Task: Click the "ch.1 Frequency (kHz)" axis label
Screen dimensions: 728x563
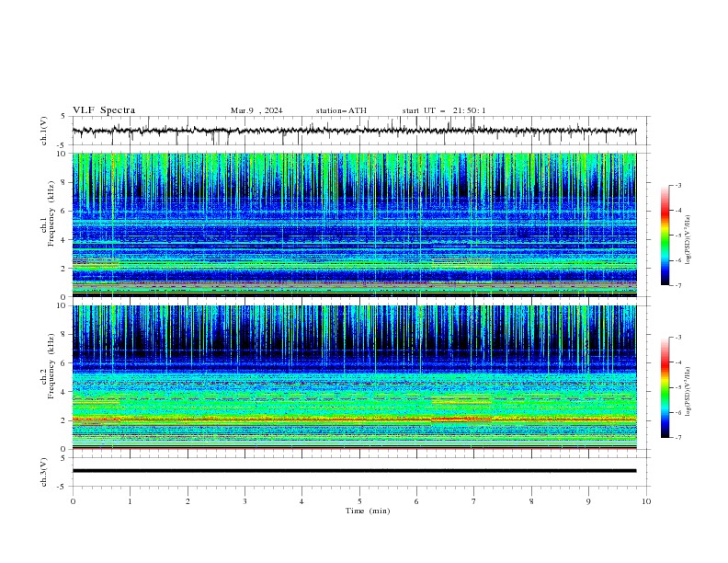Action: pyautogui.click(x=48, y=224)
